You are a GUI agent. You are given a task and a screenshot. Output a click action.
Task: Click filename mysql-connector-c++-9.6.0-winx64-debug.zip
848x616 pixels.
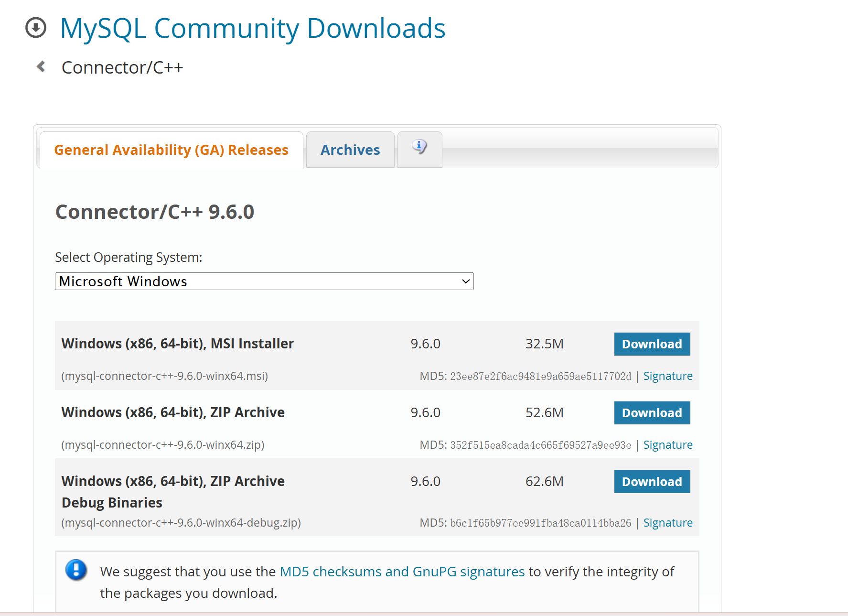coord(181,523)
